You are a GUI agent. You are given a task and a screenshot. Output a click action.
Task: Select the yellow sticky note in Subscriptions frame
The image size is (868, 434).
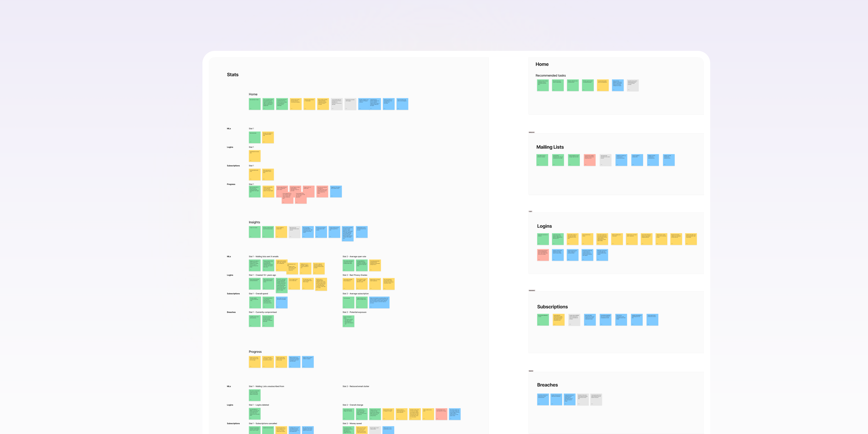pos(559,320)
